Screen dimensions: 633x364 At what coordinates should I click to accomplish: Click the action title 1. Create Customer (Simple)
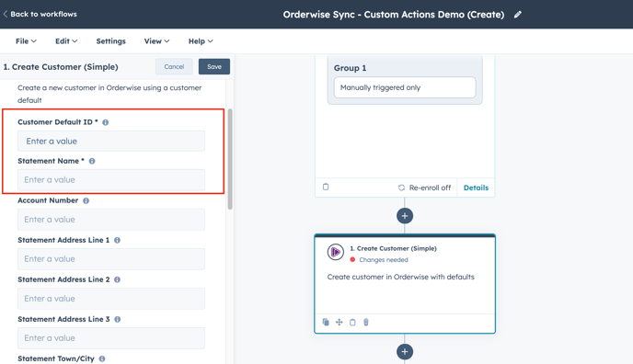[393, 249]
